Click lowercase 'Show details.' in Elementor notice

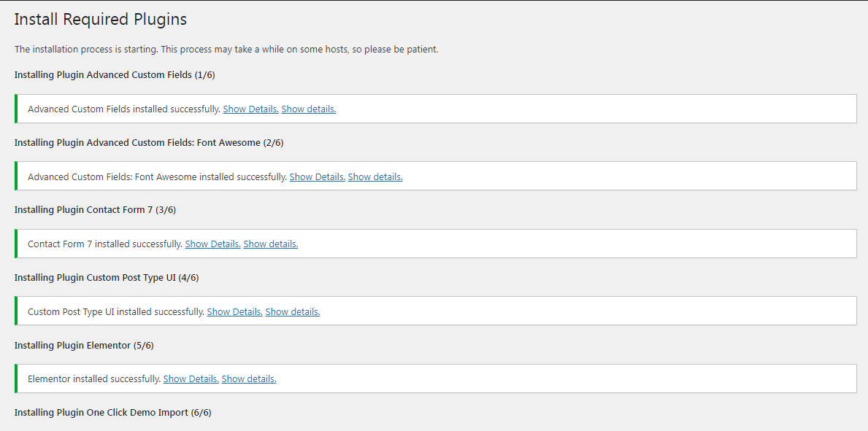pyautogui.click(x=248, y=379)
